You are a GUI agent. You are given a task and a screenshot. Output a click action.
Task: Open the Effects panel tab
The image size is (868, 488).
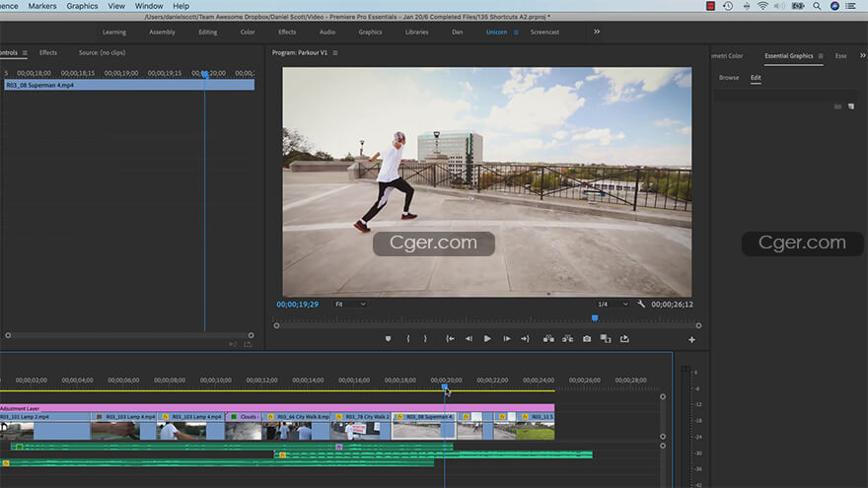[48, 52]
